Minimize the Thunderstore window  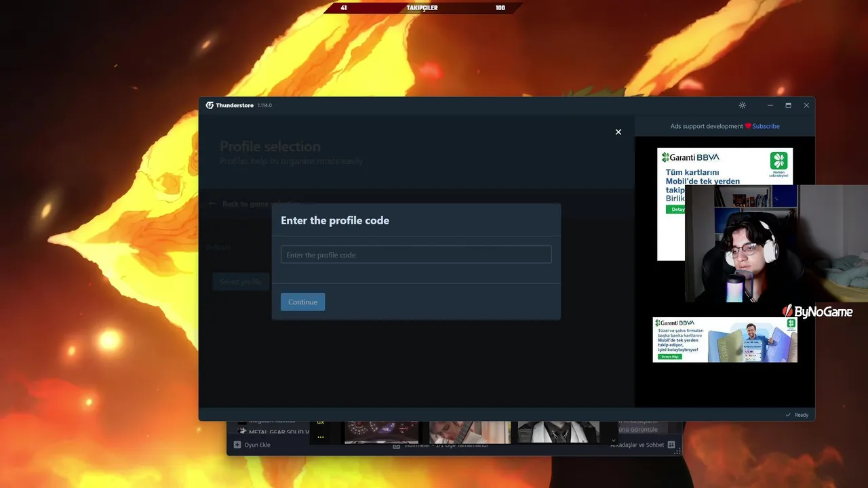point(770,105)
